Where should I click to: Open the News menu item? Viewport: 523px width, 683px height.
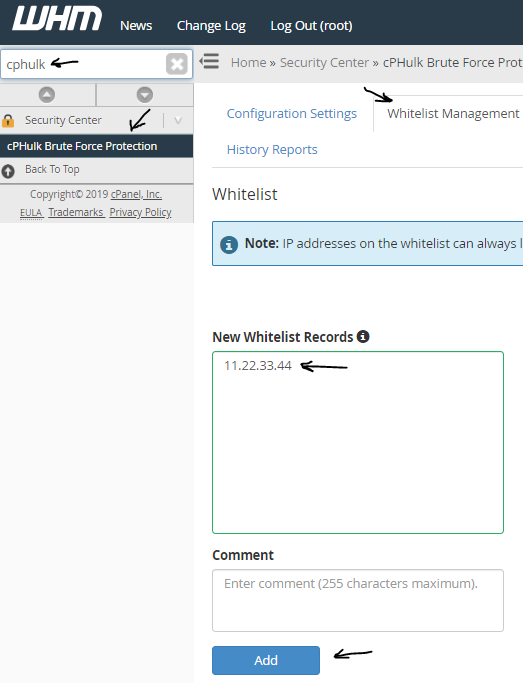click(136, 26)
